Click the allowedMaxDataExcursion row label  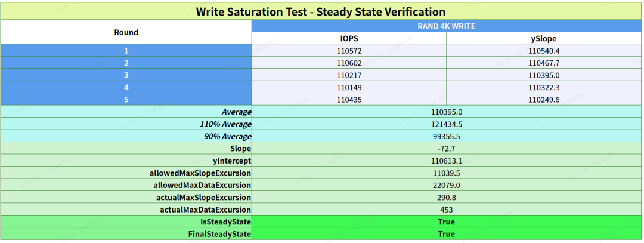(x=202, y=185)
